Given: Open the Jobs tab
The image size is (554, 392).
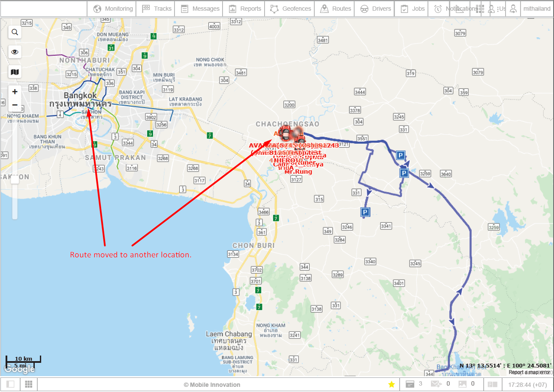Looking at the screenshot, I should click(412, 9).
